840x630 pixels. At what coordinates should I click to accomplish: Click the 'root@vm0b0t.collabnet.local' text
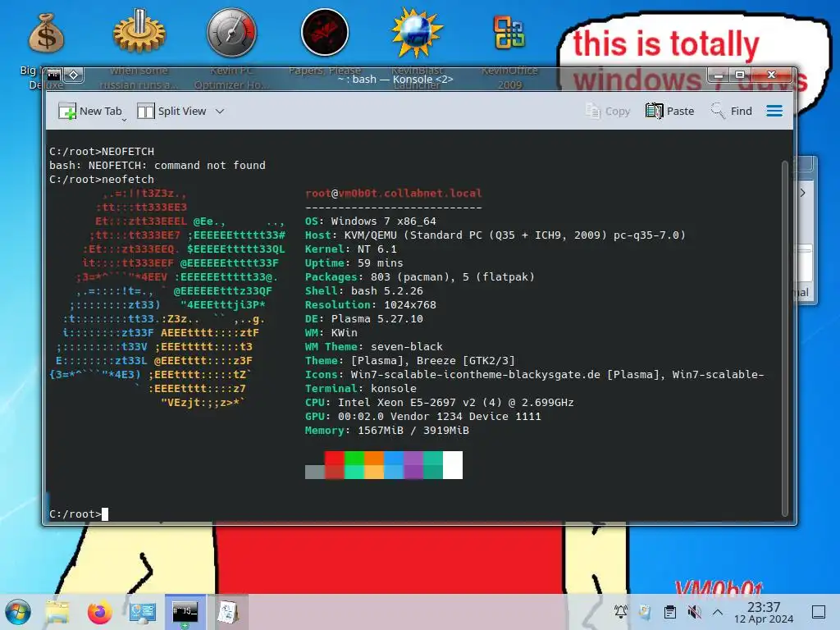pyautogui.click(x=393, y=194)
